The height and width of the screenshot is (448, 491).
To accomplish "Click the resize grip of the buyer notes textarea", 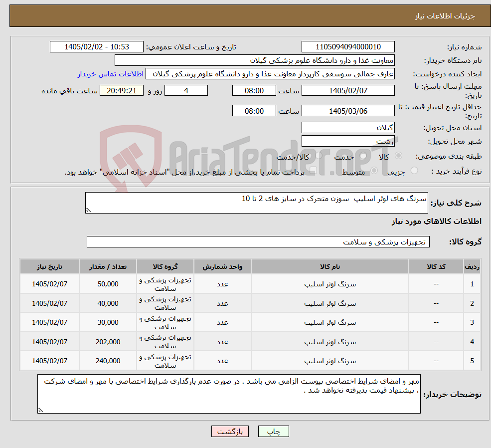I will pos(40,410).
